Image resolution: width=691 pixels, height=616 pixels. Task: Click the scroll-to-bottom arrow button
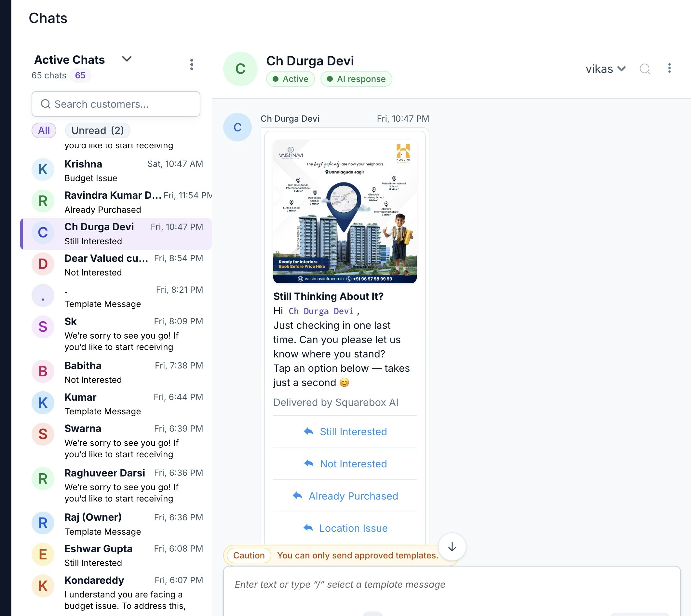pyautogui.click(x=452, y=547)
